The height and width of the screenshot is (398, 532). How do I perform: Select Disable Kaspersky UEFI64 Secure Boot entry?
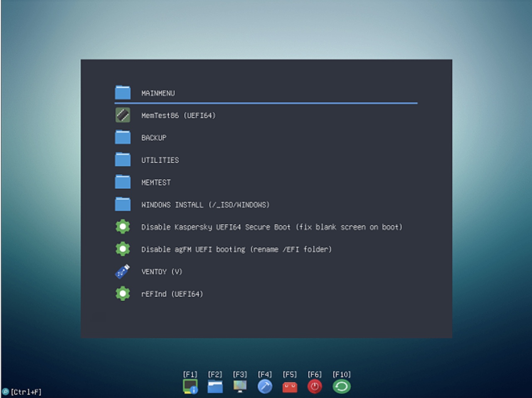pos(272,227)
